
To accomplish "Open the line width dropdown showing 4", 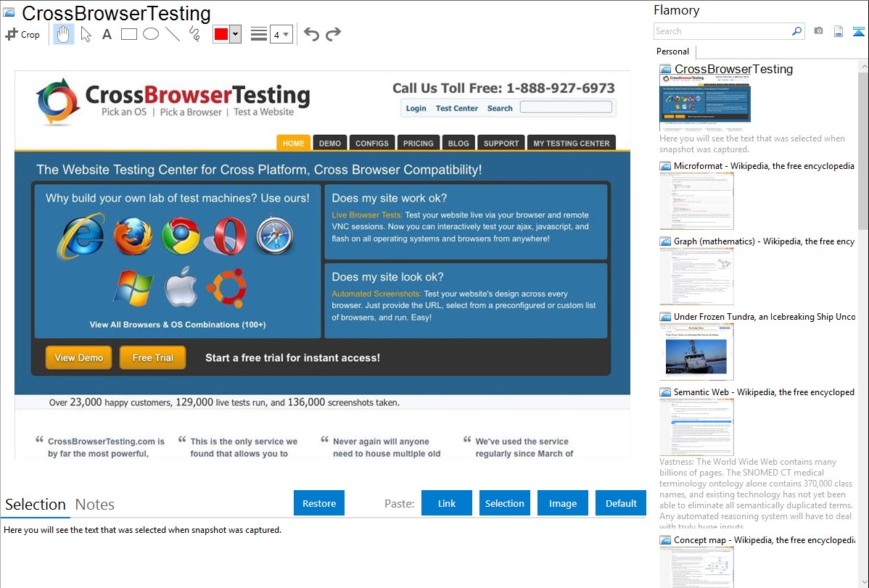I will coord(281,35).
